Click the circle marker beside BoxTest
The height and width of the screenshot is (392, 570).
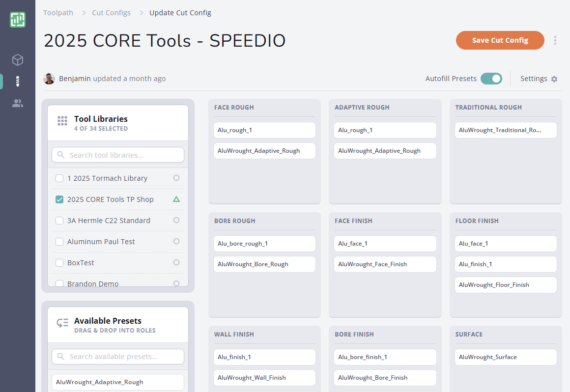click(x=176, y=263)
